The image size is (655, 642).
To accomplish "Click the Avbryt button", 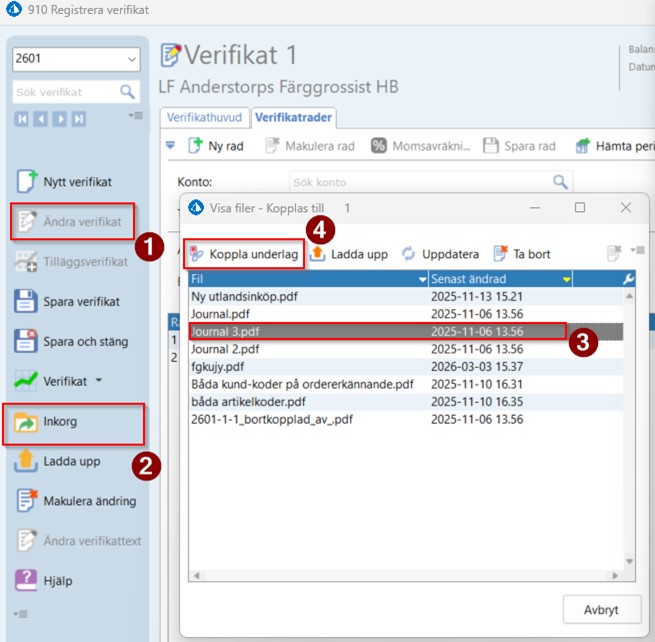I will point(602,609).
